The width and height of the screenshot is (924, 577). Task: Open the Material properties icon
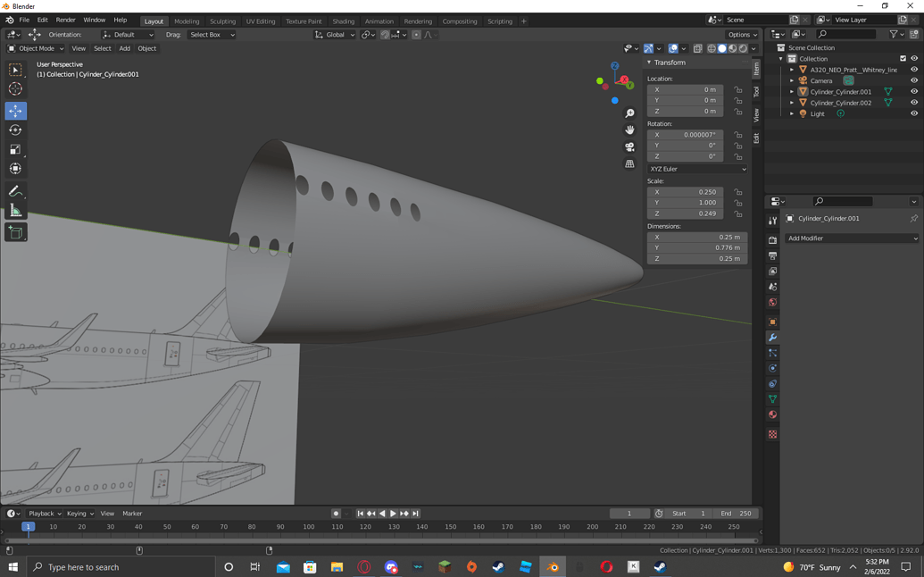pos(772,414)
